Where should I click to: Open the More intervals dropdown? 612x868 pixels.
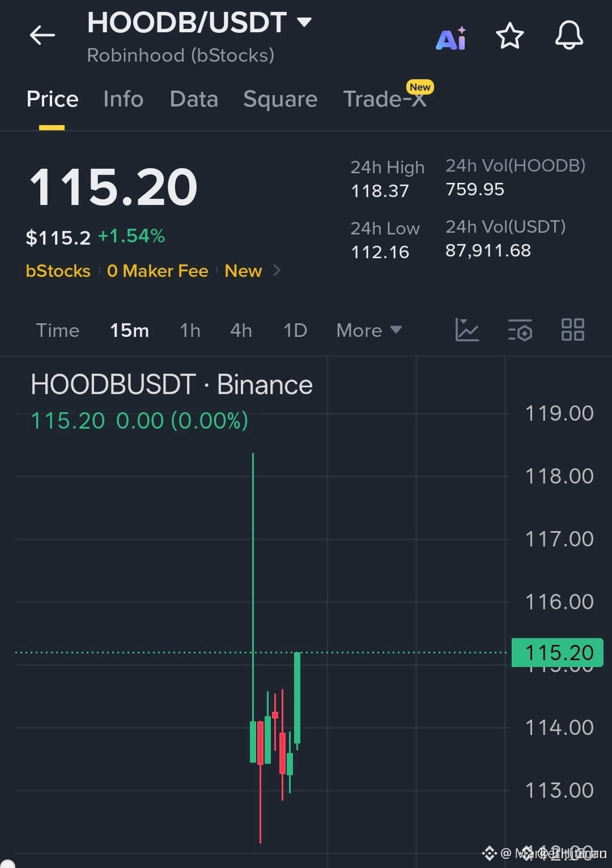[369, 330]
